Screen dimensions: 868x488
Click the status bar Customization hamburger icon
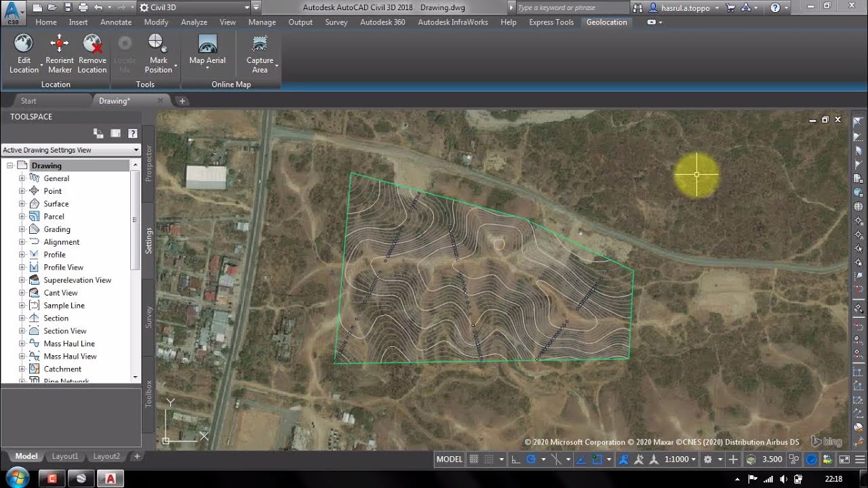coord(860,459)
